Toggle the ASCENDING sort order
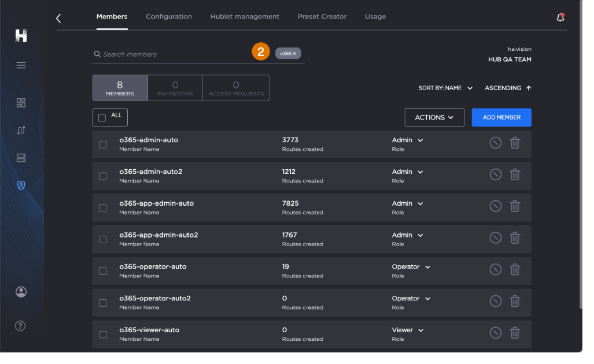Screen dimensions: 594x364 (x=508, y=88)
